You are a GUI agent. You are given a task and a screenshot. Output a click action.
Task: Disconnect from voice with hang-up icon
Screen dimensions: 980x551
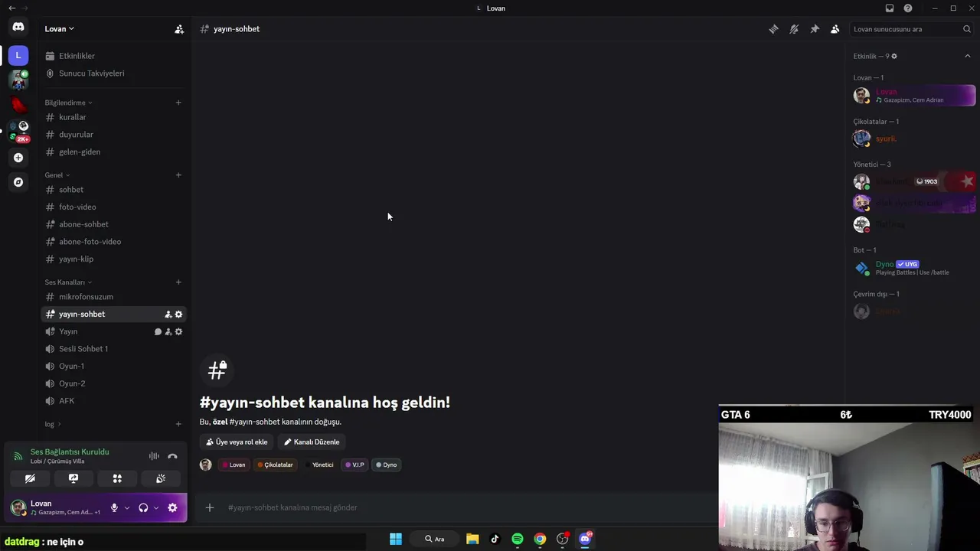pos(172,456)
